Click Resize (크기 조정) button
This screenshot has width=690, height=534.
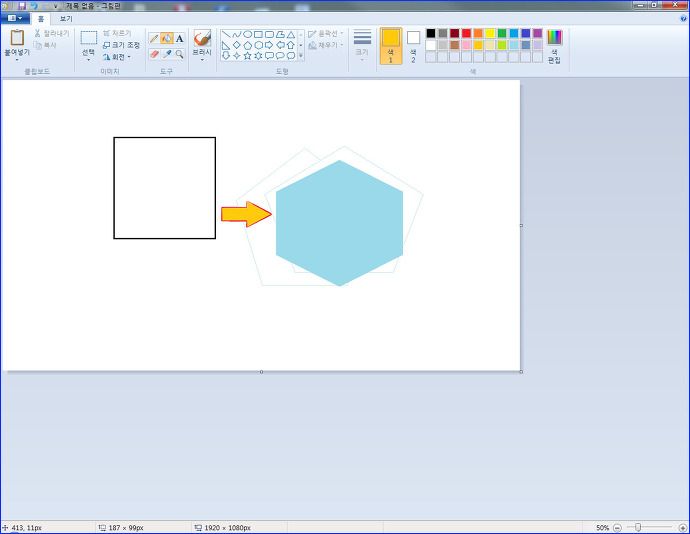tap(121, 45)
